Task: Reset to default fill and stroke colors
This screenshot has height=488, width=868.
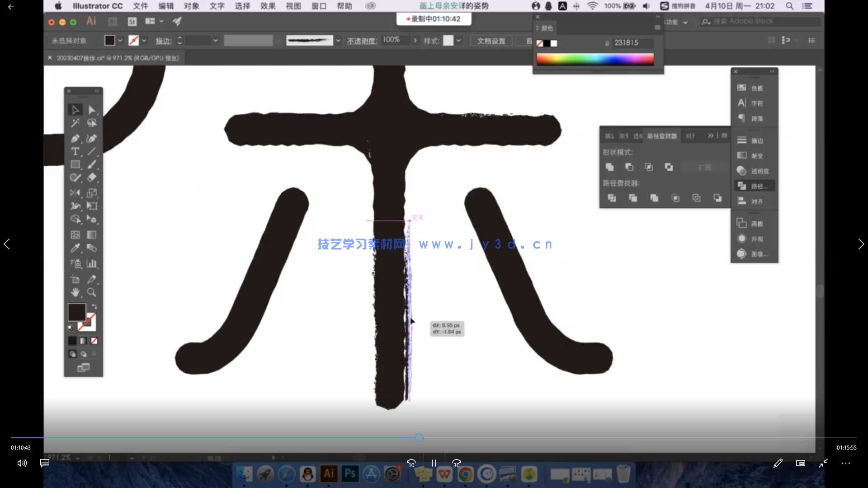Action: pyautogui.click(x=71, y=328)
